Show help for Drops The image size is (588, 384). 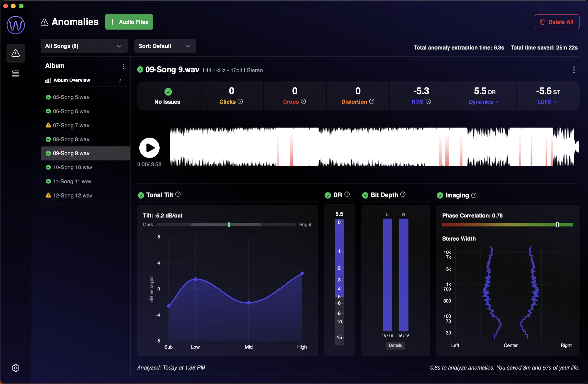click(303, 101)
